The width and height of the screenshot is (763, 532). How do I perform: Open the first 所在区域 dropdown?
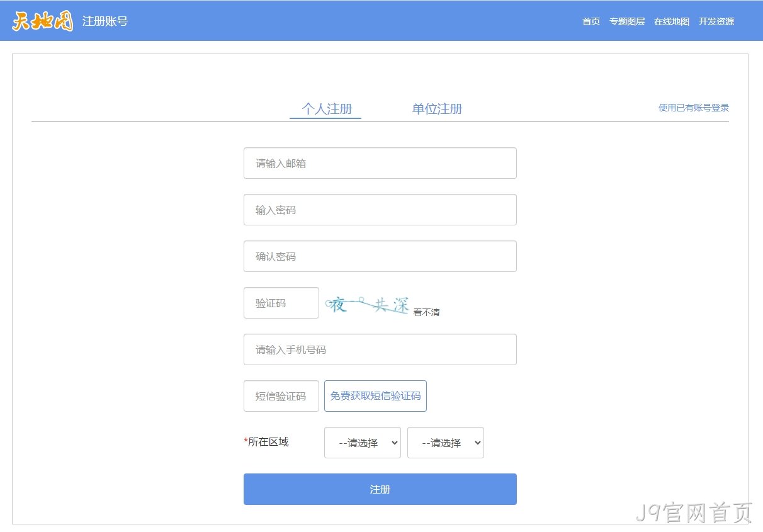tap(363, 443)
